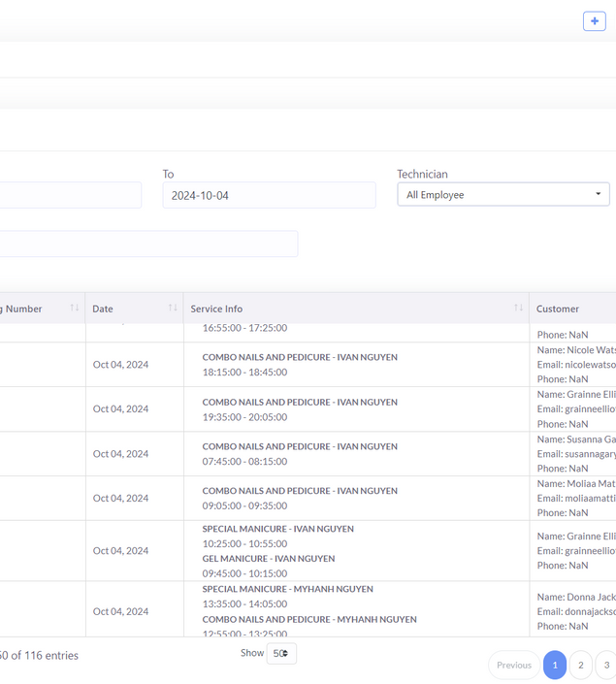Open the Show entries count dropdown

pyautogui.click(x=281, y=654)
